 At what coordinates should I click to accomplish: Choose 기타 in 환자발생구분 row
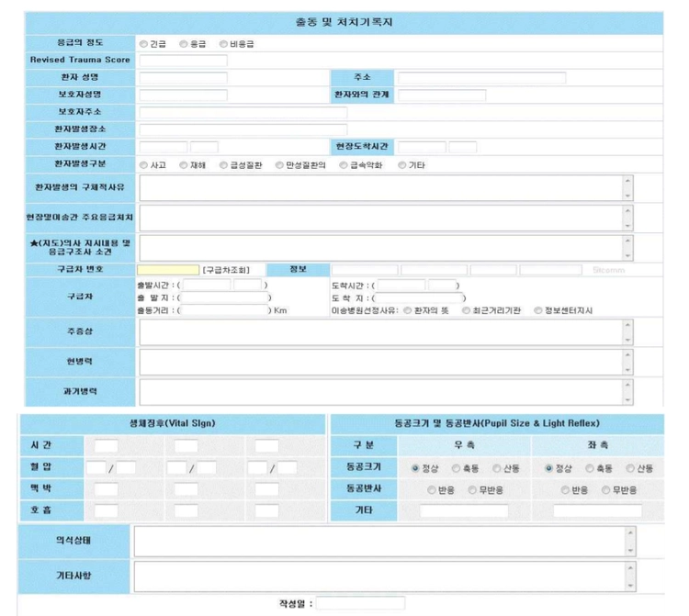[401, 165]
